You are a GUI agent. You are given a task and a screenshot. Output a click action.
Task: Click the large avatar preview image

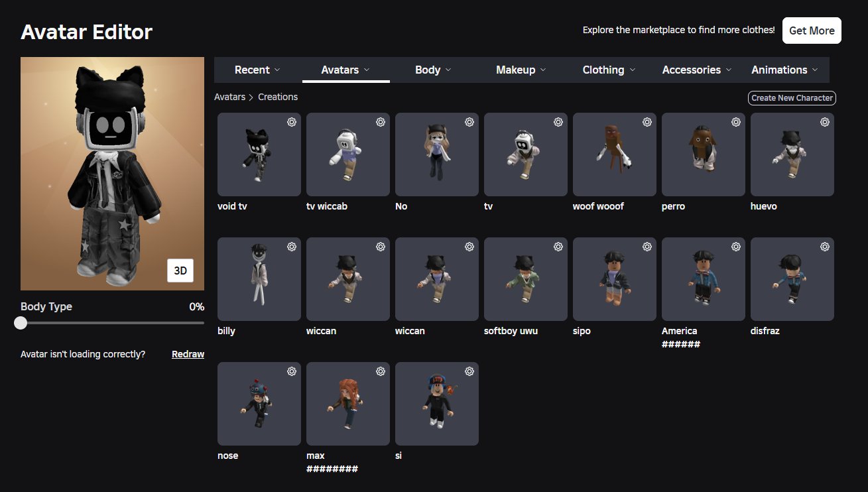(x=112, y=174)
